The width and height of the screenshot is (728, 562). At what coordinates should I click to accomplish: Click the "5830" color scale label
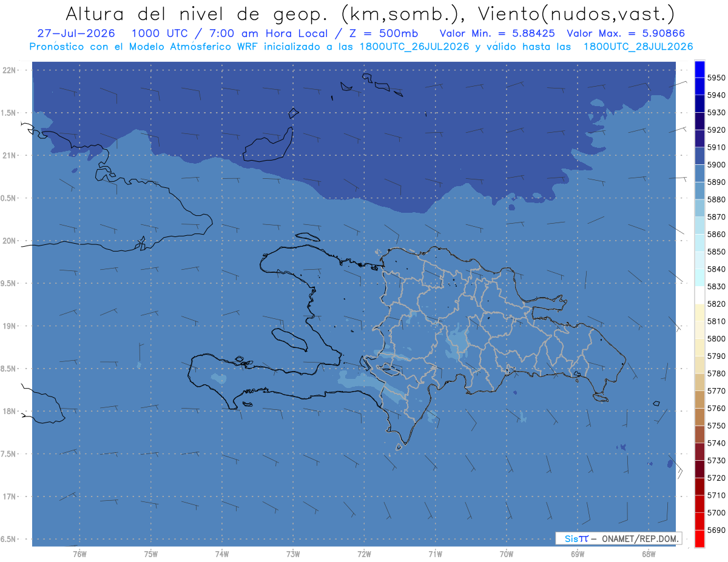pyautogui.click(x=716, y=286)
